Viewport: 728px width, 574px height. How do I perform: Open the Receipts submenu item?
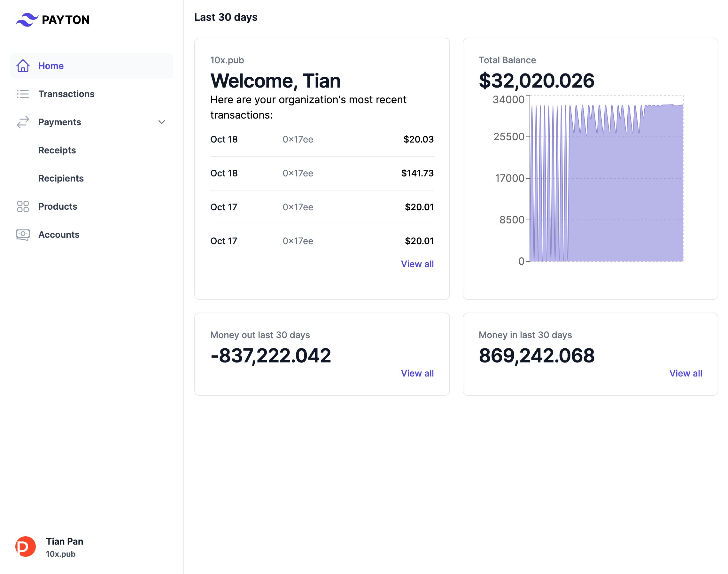click(57, 150)
